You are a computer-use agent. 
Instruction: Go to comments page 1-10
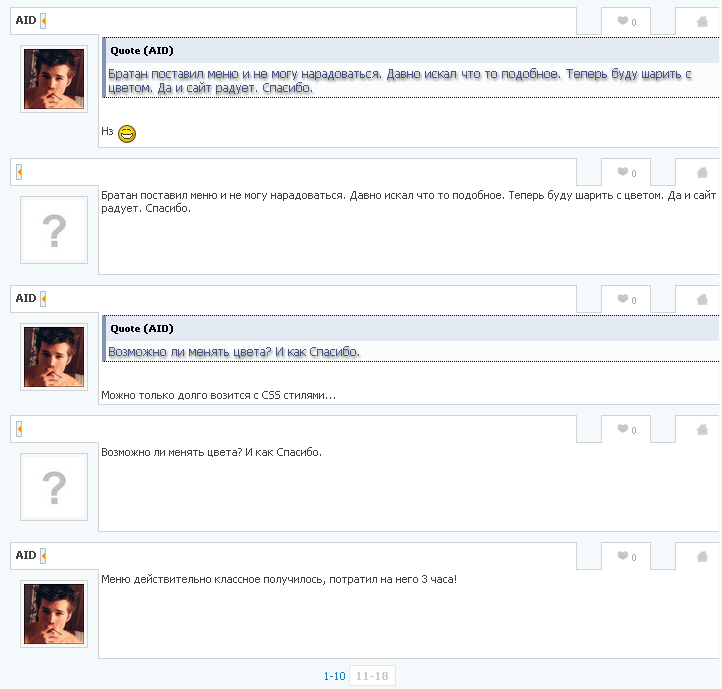click(334, 676)
